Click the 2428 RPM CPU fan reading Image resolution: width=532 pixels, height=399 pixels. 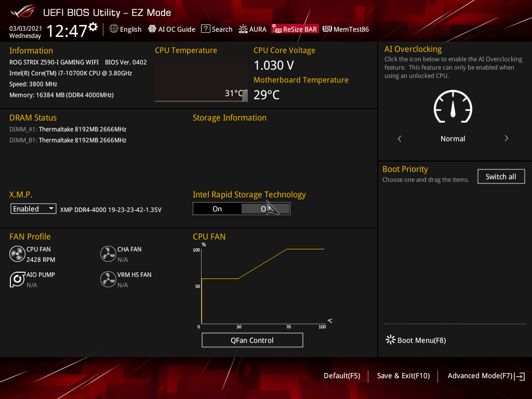coord(41,260)
